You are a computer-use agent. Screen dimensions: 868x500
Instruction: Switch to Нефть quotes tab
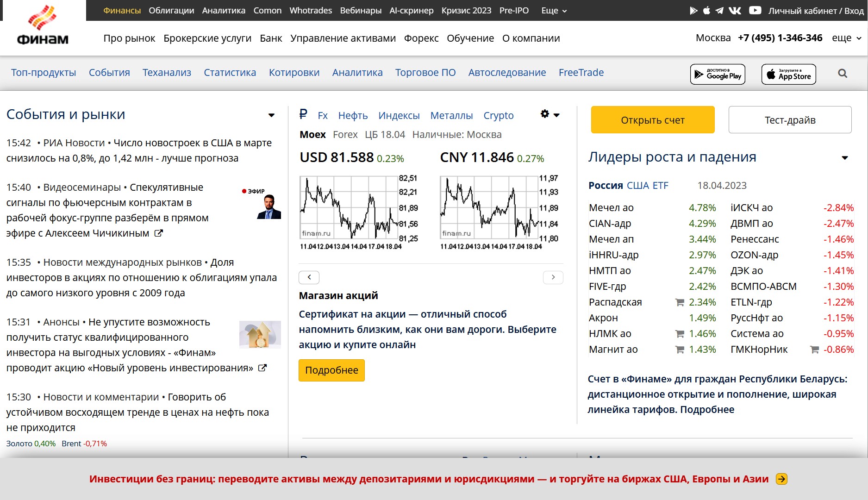[x=353, y=115]
